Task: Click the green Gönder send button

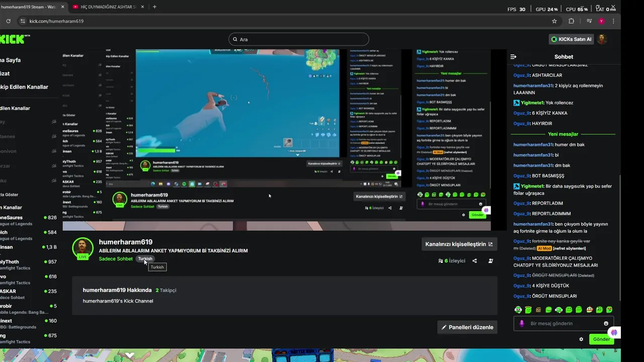Action: coord(601,339)
